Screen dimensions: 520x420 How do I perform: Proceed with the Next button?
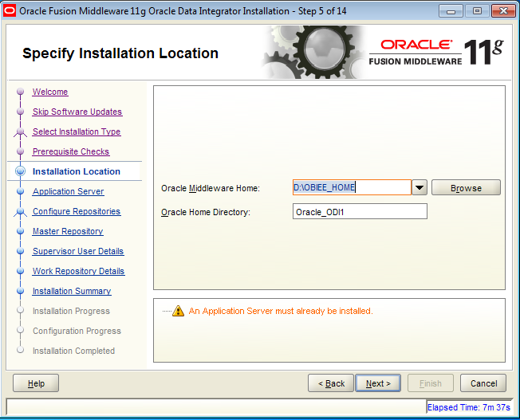pos(378,383)
